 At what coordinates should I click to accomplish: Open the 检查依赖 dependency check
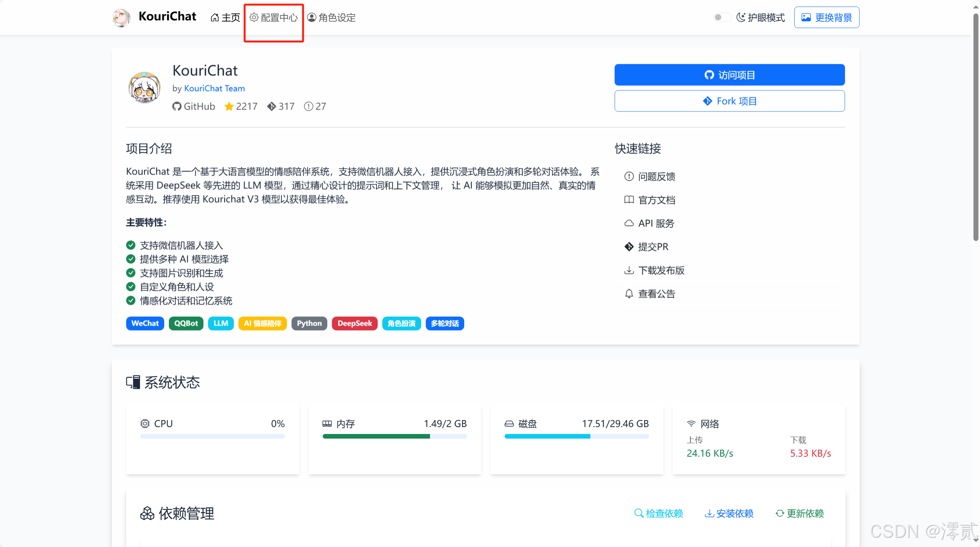click(x=658, y=513)
